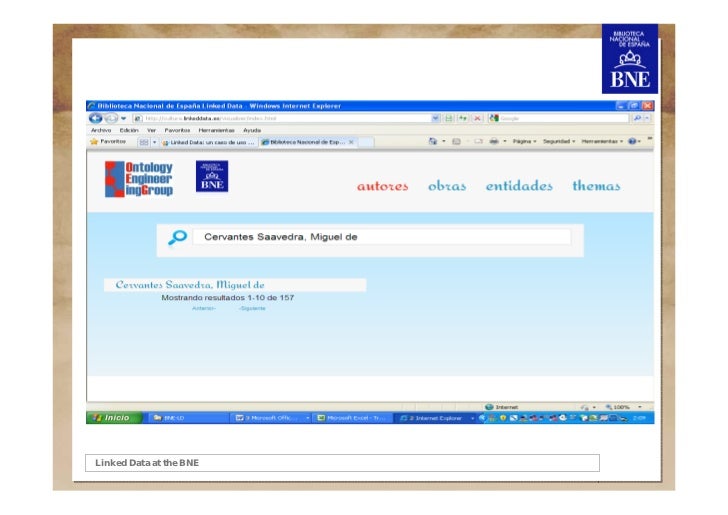Click the compatibility view icon in address bar
The image size is (728, 515).
pos(449,118)
